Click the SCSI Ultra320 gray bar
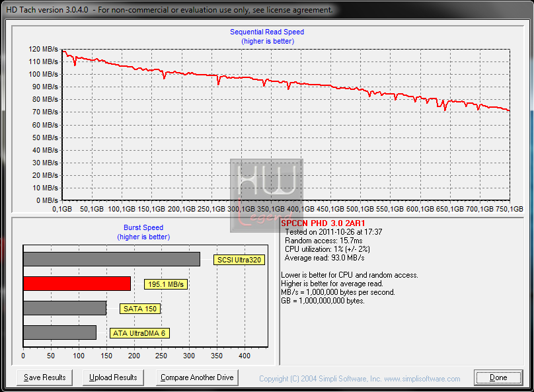The image size is (534, 392). point(112,259)
